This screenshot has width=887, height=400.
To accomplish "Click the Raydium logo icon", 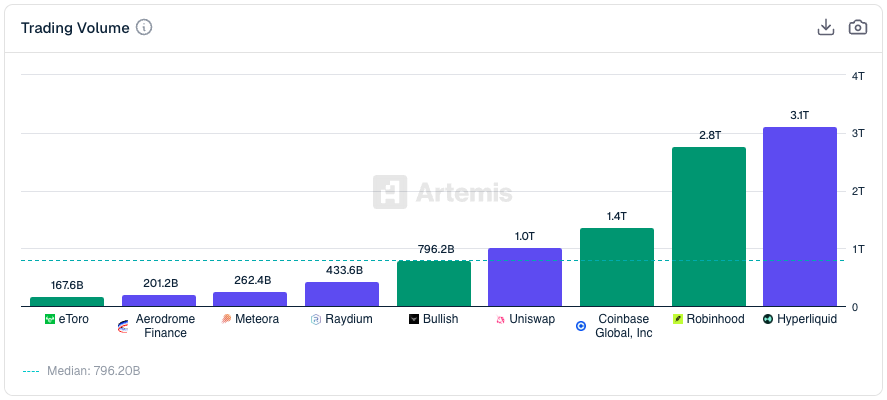I will pyautogui.click(x=316, y=320).
